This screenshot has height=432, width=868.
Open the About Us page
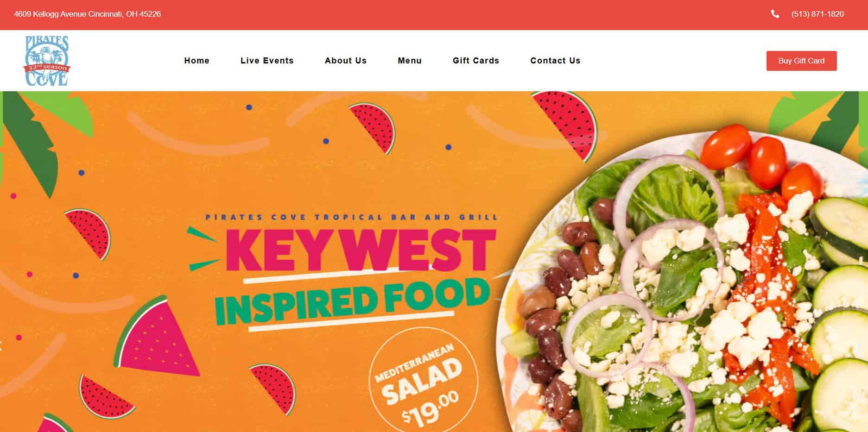(x=346, y=61)
